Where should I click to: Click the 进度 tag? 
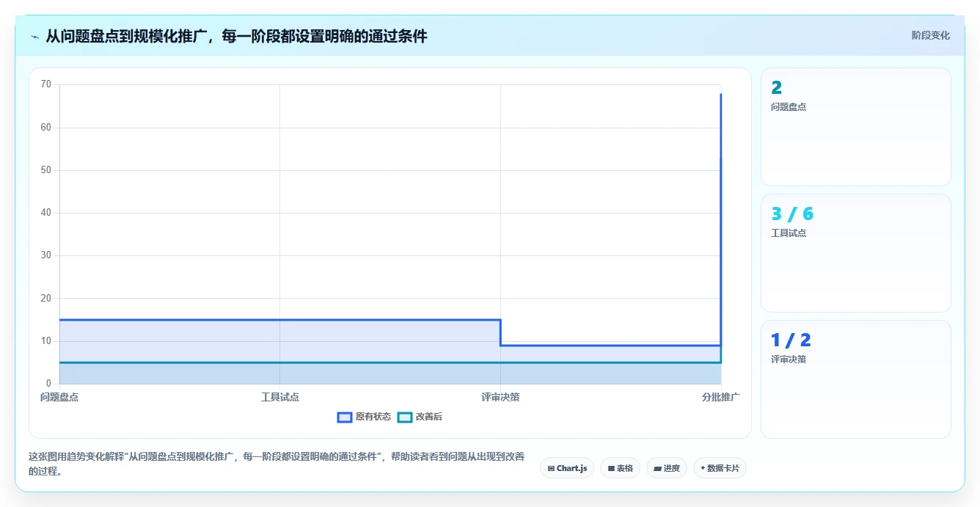(666, 468)
